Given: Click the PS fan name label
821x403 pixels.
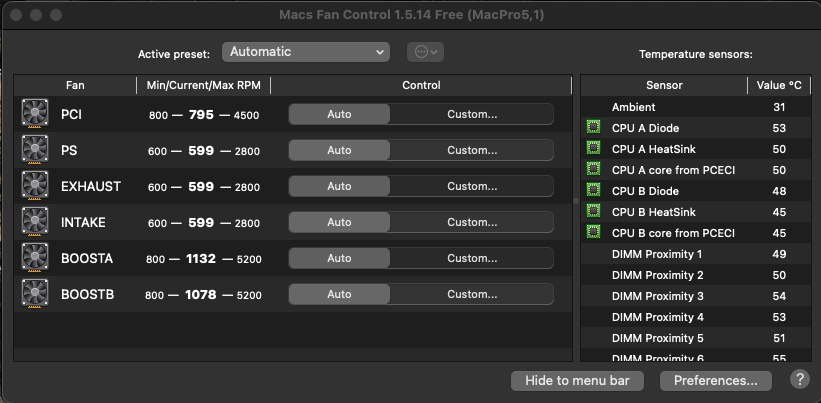Looking at the screenshot, I should 69,150.
